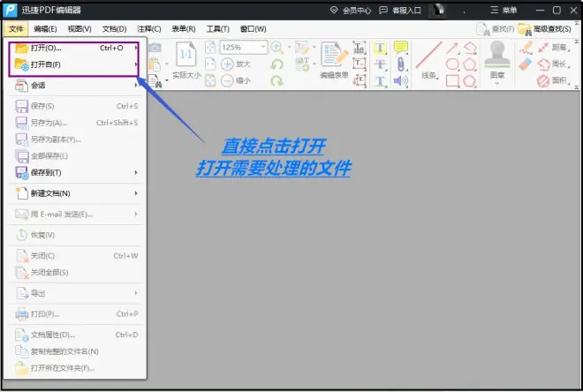
Task: Select the yellow sticky note comment tool
Action: pos(400,48)
